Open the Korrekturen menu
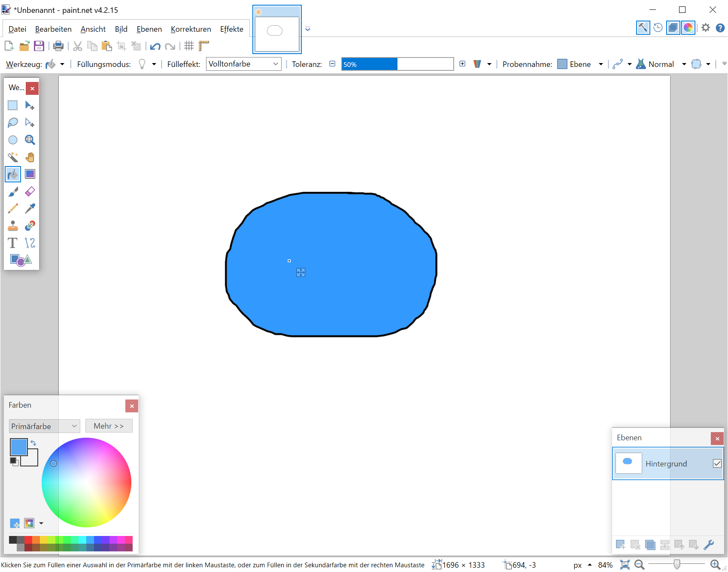This screenshot has width=728, height=572. tap(191, 29)
